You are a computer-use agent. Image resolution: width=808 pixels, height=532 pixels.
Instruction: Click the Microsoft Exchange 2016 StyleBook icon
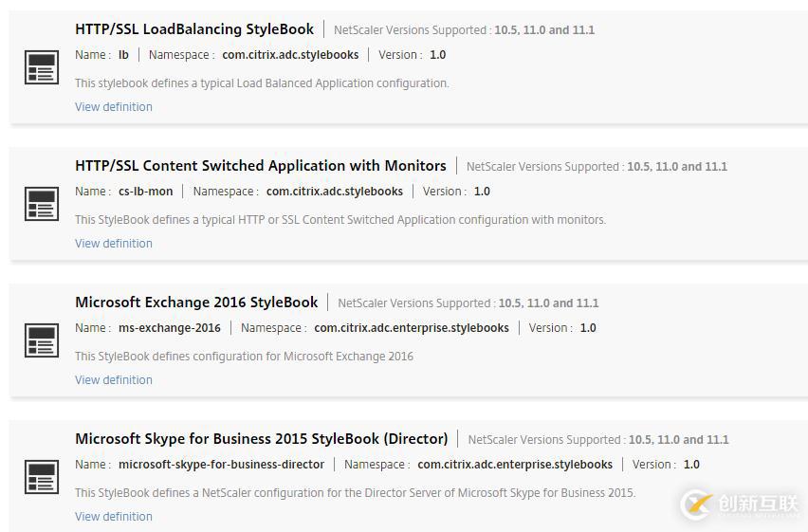(x=41, y=340)
